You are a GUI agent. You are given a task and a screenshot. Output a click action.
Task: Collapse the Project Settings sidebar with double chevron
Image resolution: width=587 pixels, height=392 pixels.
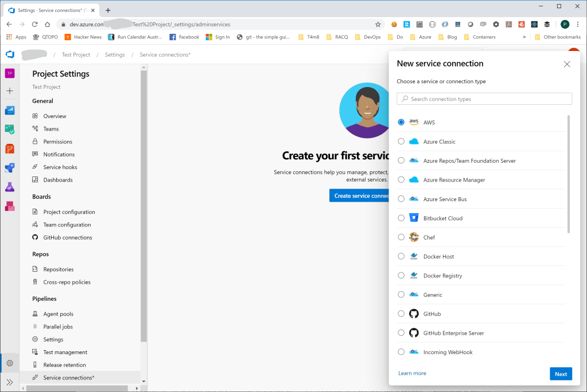coord(9,382)
